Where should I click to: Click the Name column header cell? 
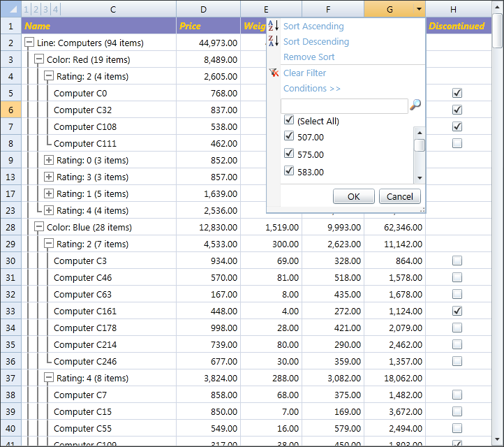click(98, 26)
